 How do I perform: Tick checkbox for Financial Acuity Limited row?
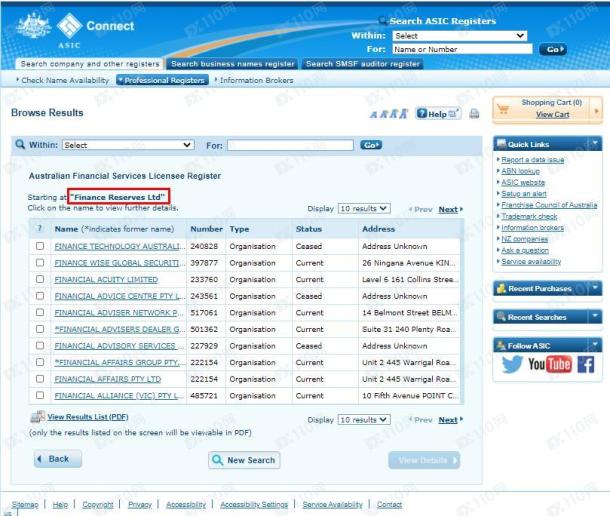tap(40, 279)
